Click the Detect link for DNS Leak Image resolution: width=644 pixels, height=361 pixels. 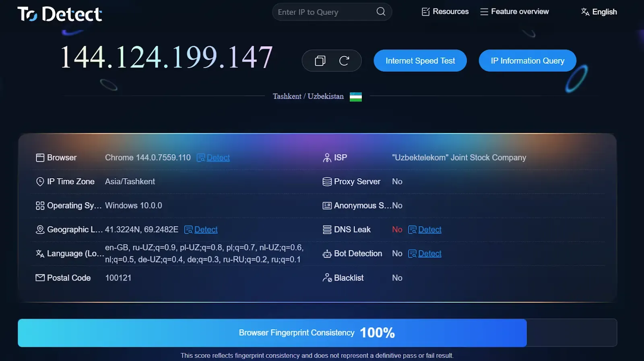pyautogui.click(x=429, y=229)
